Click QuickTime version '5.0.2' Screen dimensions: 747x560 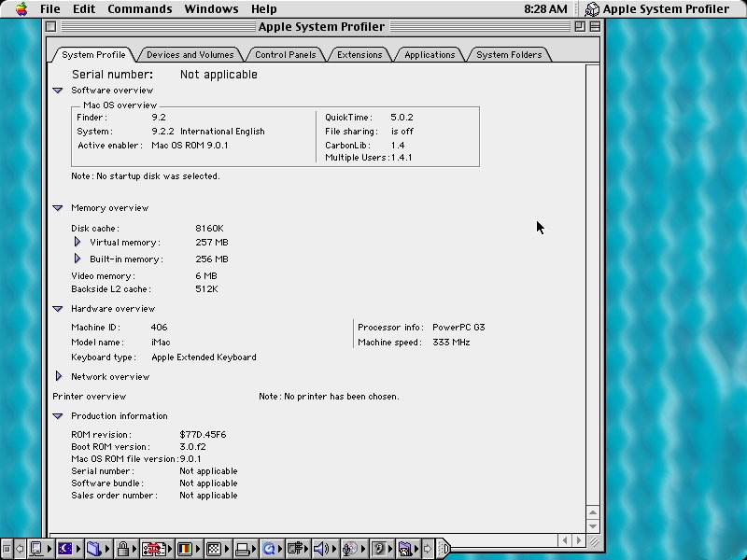coord(402,118)
